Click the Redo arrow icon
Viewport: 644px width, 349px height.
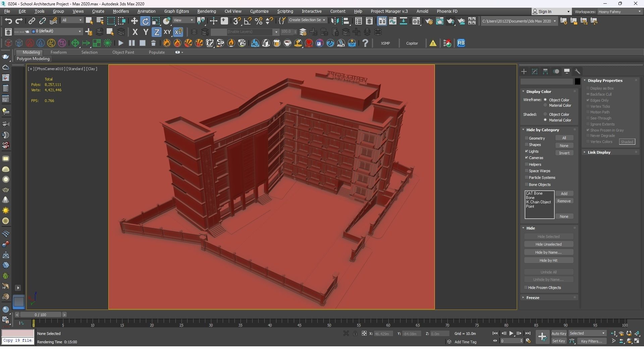tap(19, 21)
